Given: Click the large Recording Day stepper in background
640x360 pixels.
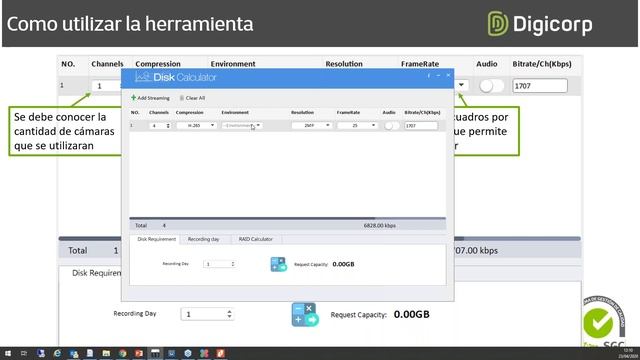Looking at the screenshot, I should pyautogui.click(x=208, y=314).
